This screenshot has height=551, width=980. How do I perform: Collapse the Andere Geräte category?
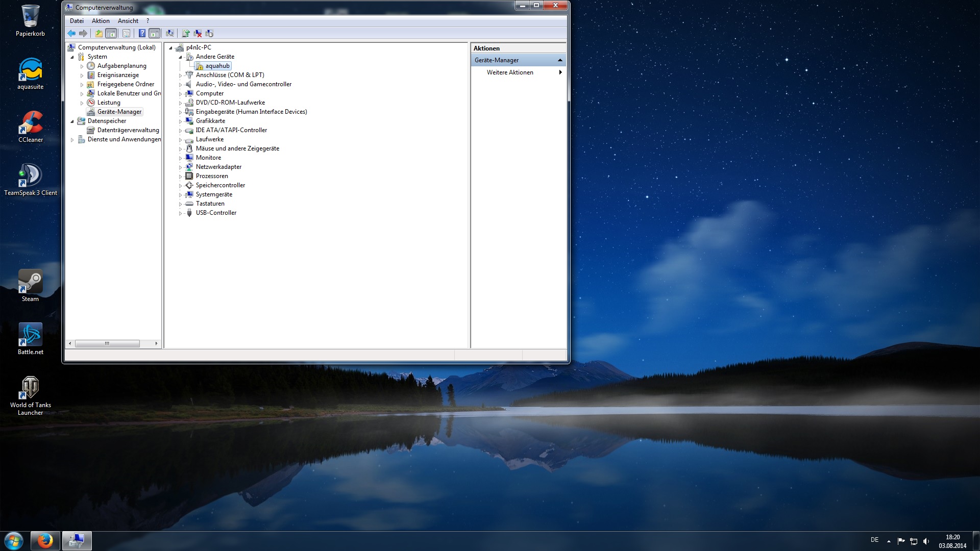(x=180, y=57)
